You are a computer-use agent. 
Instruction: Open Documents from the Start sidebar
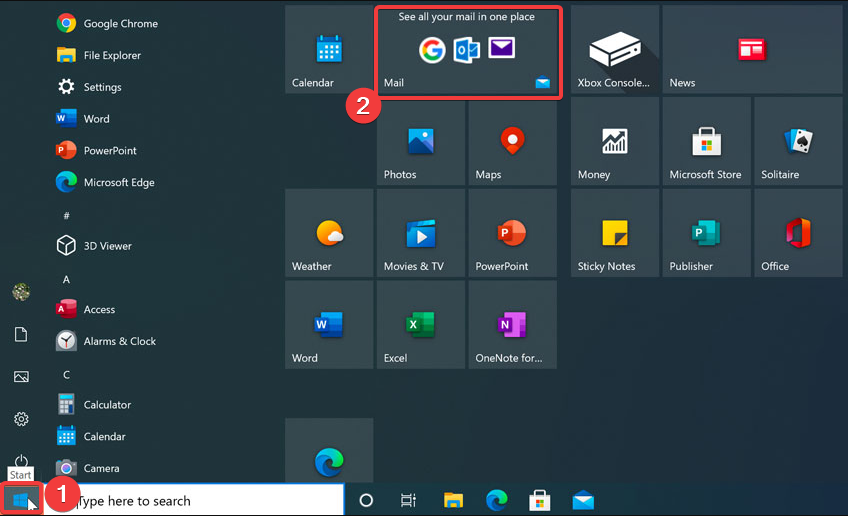pyautogui.click(x=21, y=334)
